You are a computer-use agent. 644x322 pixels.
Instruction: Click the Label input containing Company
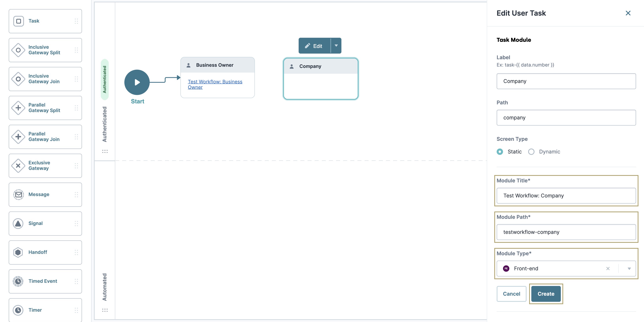click(566, 81)
